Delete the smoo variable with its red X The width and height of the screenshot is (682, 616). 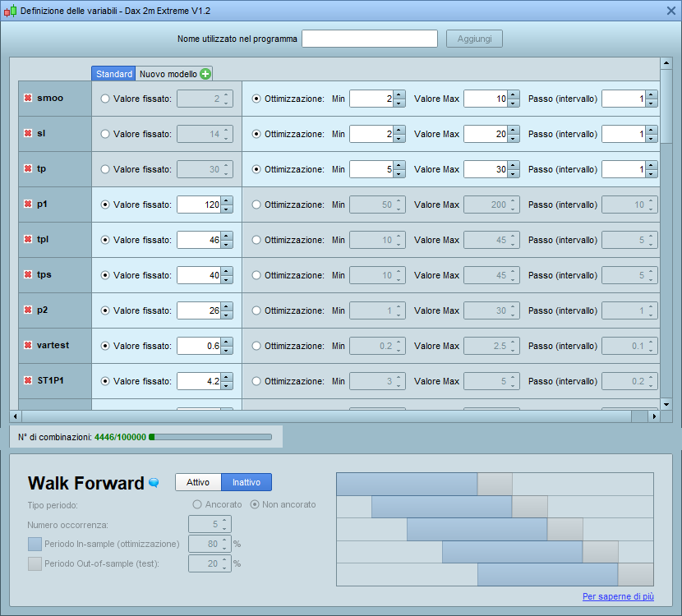(28, 98)
